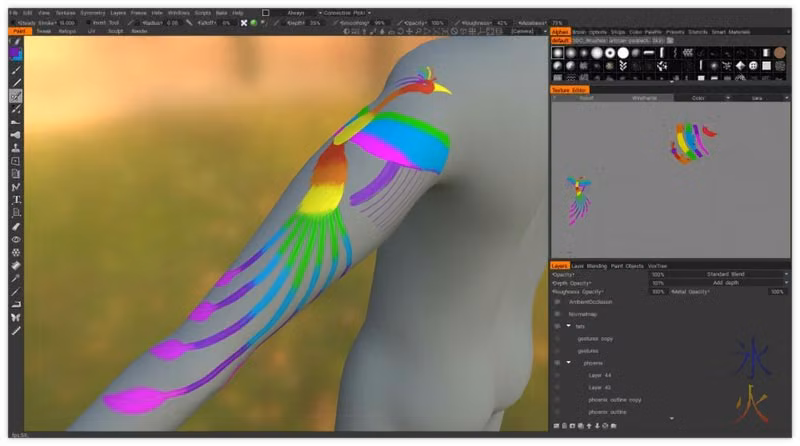Viewport: 800px width, 446px height.
Task: Toggle visibility of phoenix outline layer
Action: 557,412
